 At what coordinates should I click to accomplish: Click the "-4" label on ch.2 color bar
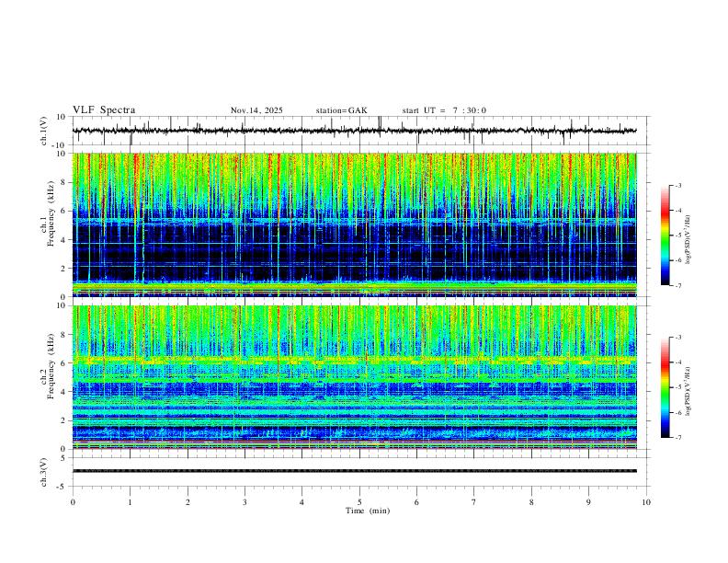677,362
